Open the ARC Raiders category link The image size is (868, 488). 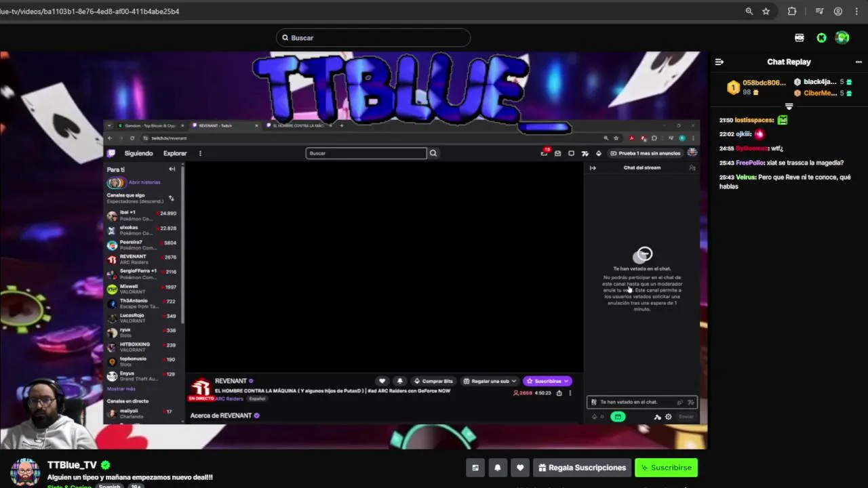[229, 399]
